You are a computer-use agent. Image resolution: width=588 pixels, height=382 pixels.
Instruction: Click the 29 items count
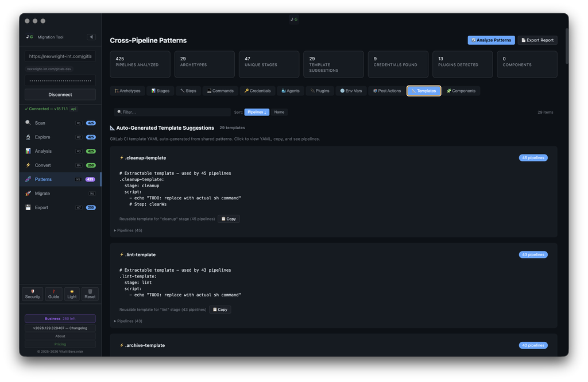click(546, 112)
